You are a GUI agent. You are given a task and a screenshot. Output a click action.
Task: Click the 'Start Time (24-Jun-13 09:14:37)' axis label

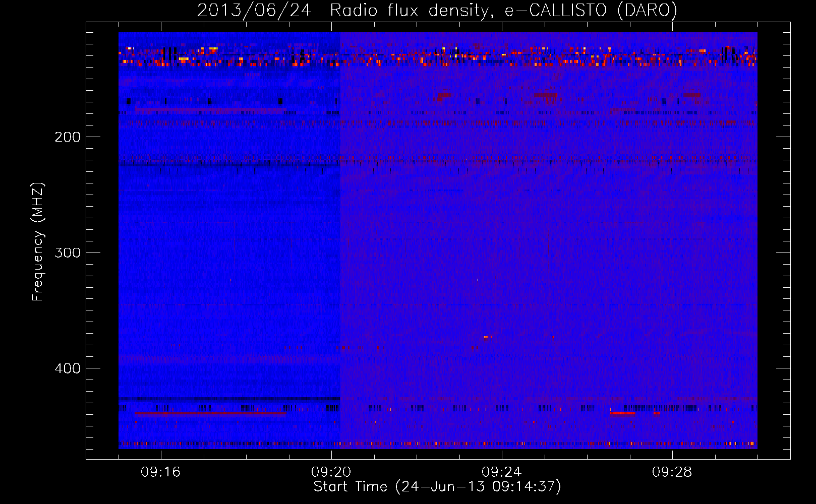[x=437, y=487]
